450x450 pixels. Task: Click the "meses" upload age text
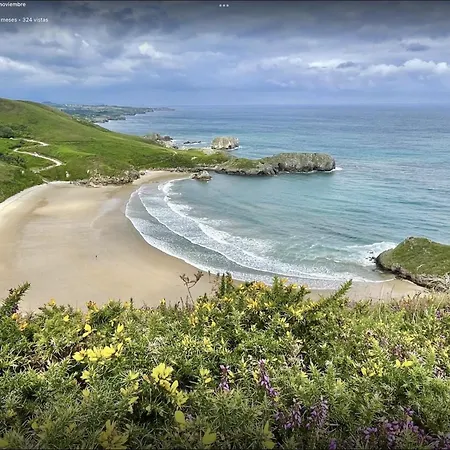point(8,20)
